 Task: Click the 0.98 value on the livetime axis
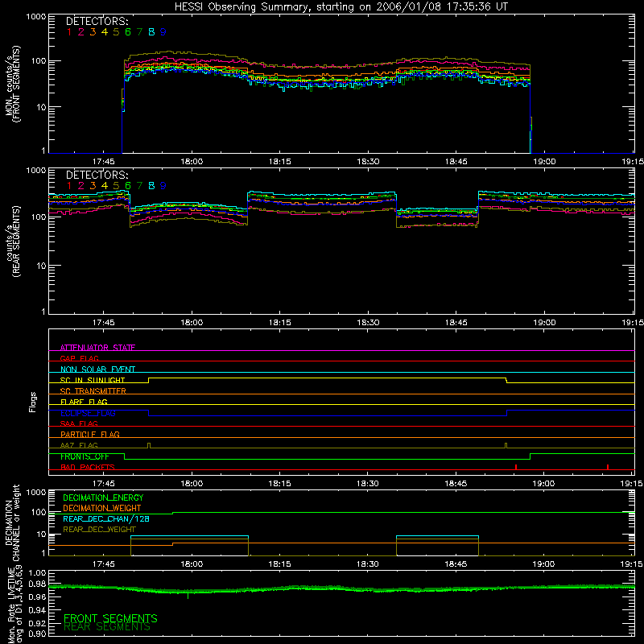[x=37, y=584]
